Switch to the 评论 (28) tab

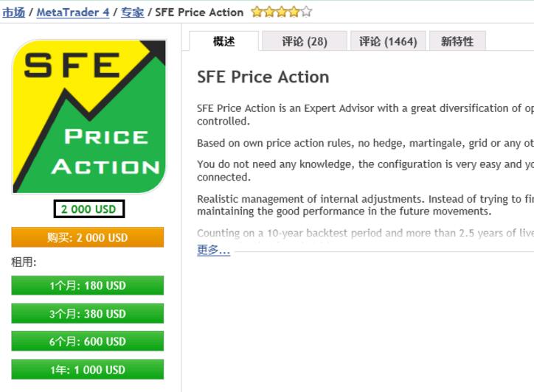click(305, 41)
